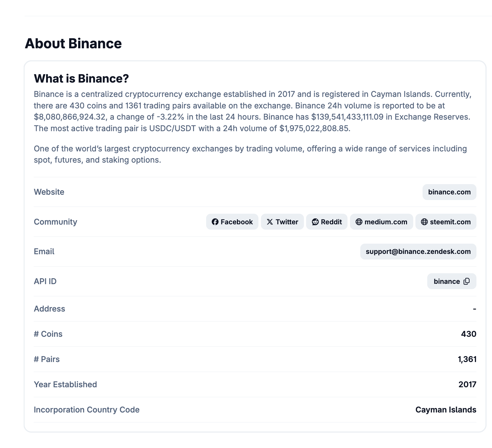Click the globe icon beside steemit.com
Image resolution: width=492 pixels, height=448 pixels.
[x=424, y=222]
